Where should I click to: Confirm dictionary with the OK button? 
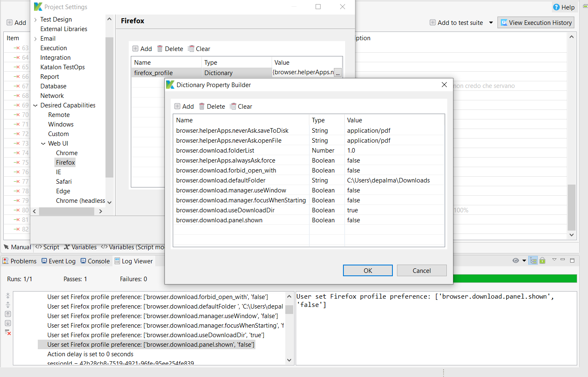tap(368, 270)
